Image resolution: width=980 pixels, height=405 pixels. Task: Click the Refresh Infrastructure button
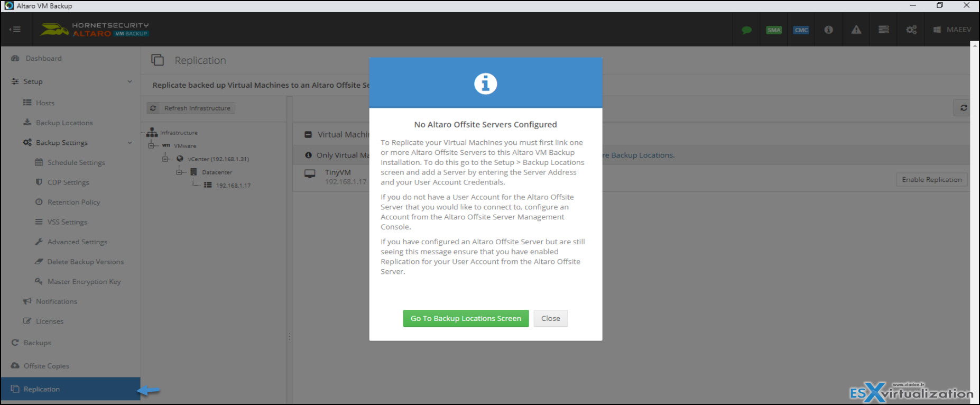pos(191,108)
